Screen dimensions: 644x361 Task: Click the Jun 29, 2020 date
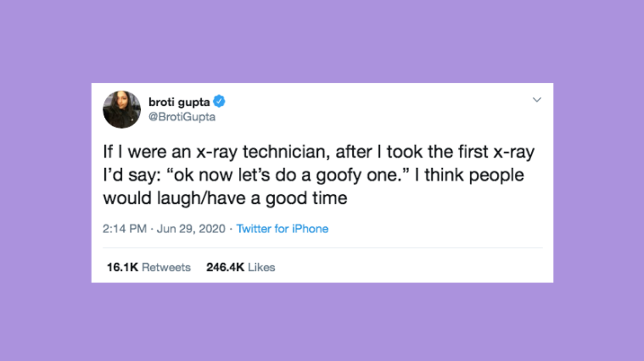point(191,229)
